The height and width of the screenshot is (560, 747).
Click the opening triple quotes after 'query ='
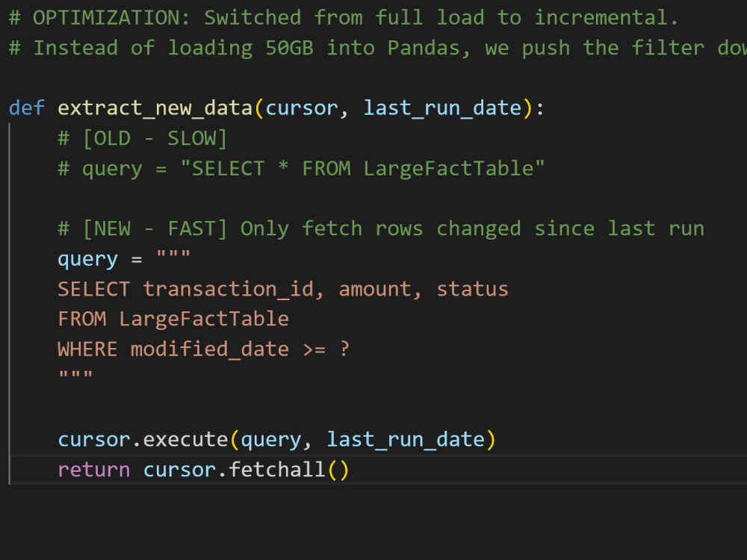point(173,255)
